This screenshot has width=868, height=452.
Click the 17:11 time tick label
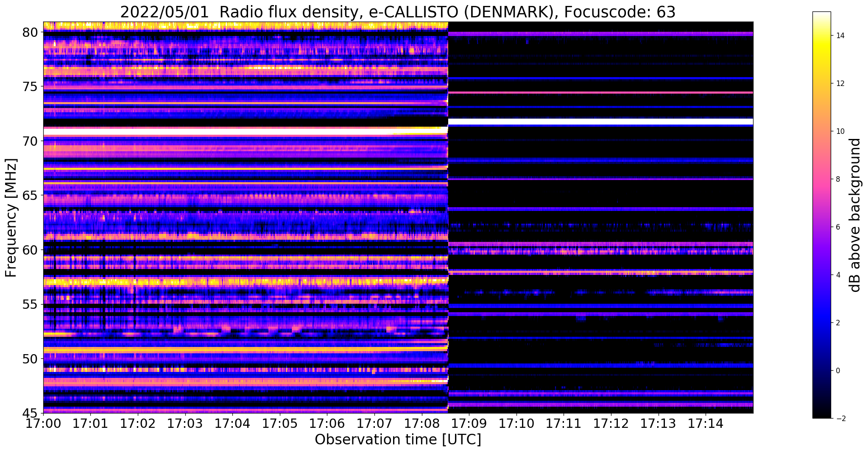564,423
